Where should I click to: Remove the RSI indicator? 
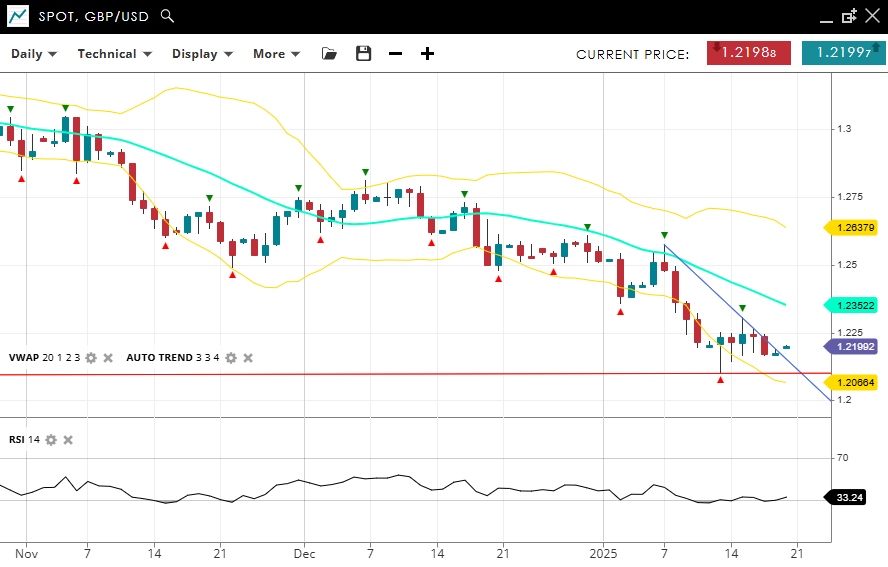click(68, 440)
